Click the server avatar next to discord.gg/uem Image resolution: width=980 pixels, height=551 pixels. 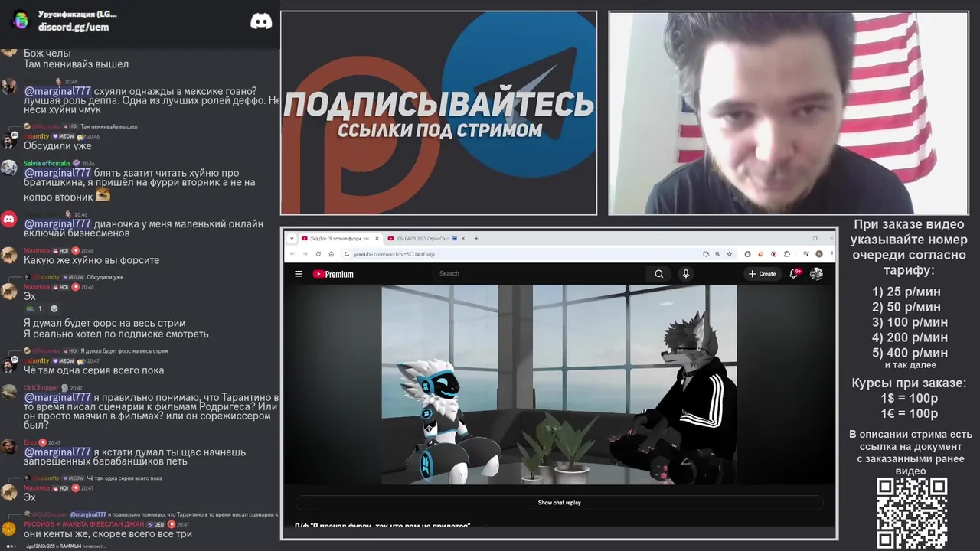click(21, 21)
